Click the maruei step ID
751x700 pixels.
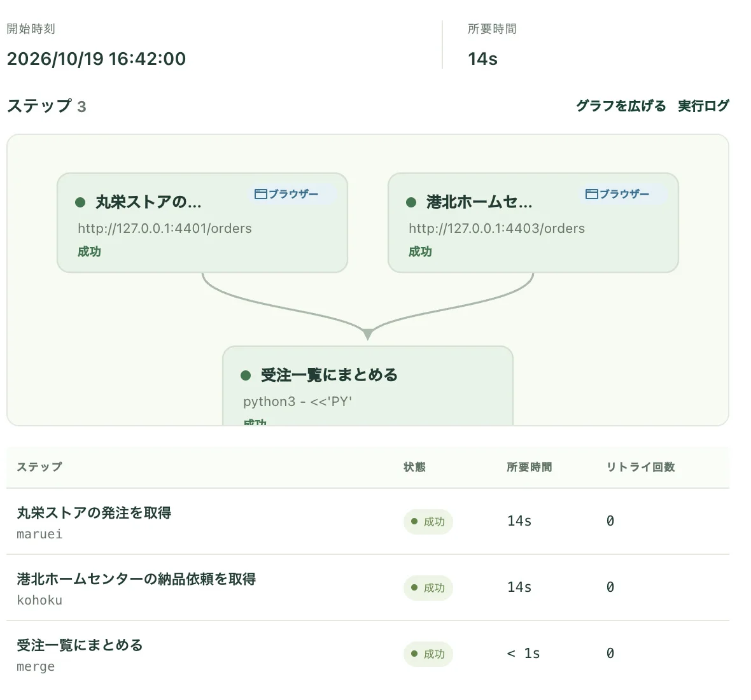point(39,535)
